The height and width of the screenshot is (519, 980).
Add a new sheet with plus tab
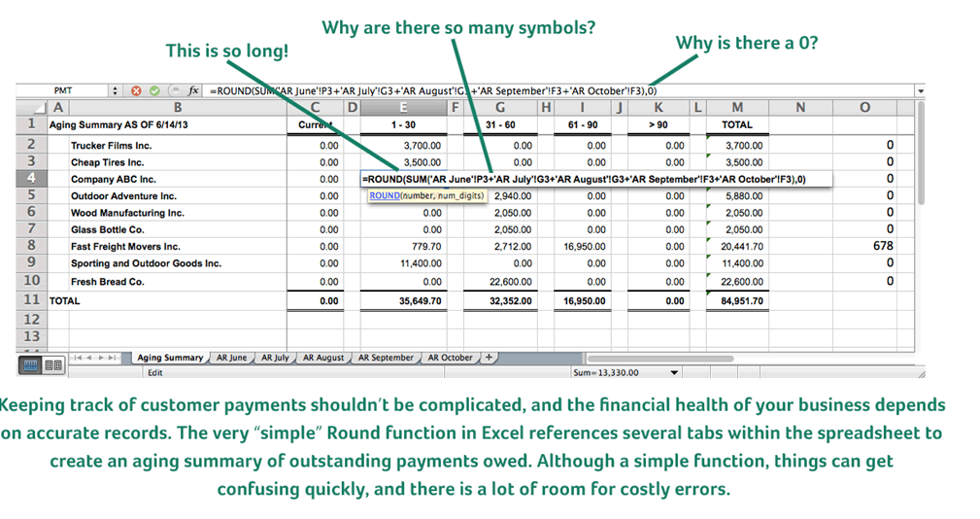point(489,357)
